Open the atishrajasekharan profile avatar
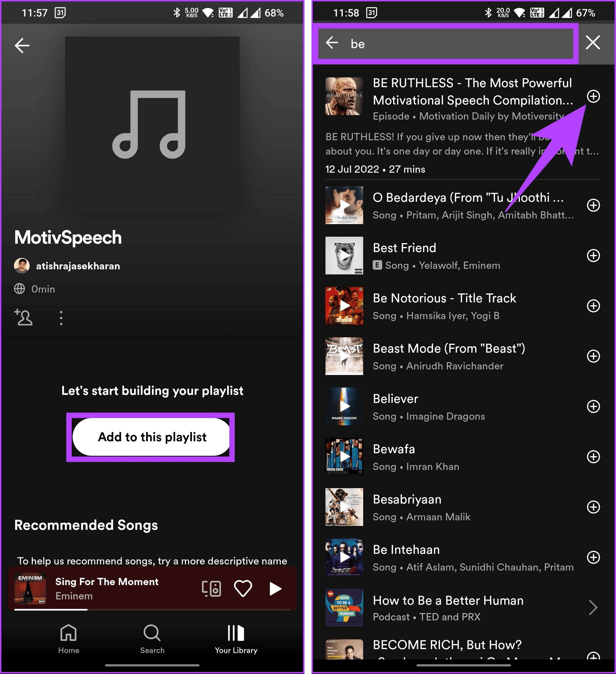Image resolution: width=616 pixels, height=674 pixels. (x=22, y=266)
